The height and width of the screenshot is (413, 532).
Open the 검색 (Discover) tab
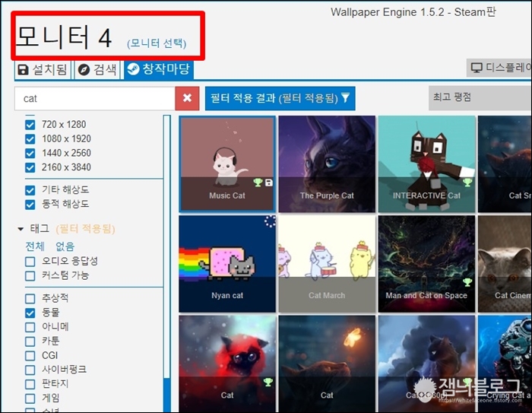click(x=97, y=70)
